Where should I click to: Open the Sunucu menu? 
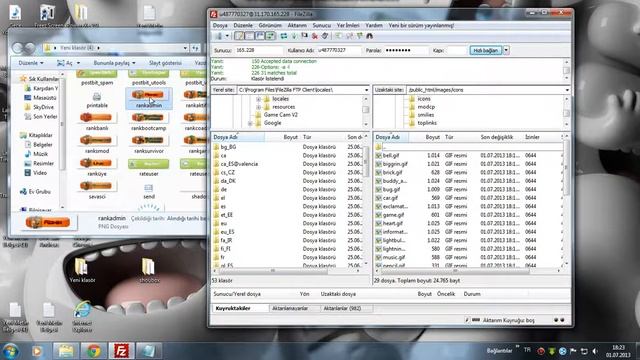(322, 25)
